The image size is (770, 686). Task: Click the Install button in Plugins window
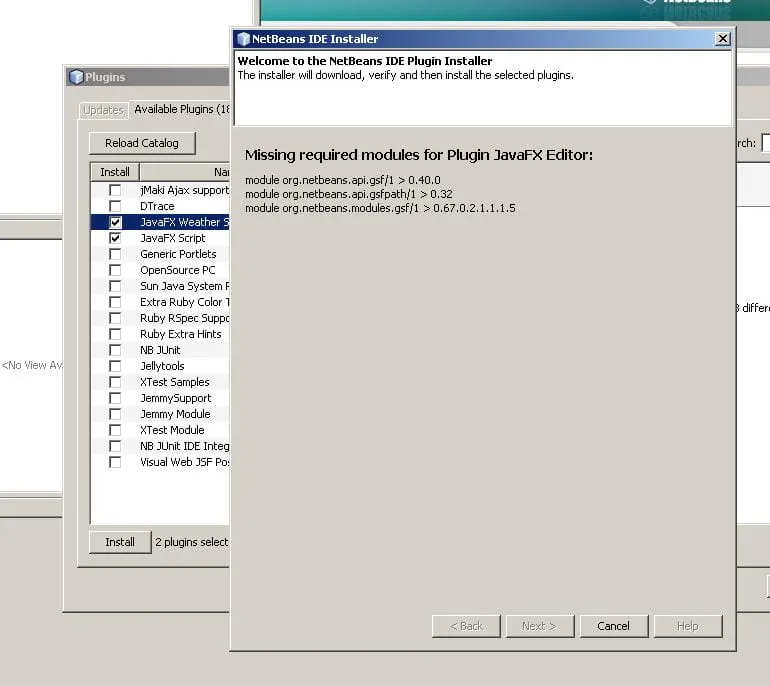[x=120, y=542]
